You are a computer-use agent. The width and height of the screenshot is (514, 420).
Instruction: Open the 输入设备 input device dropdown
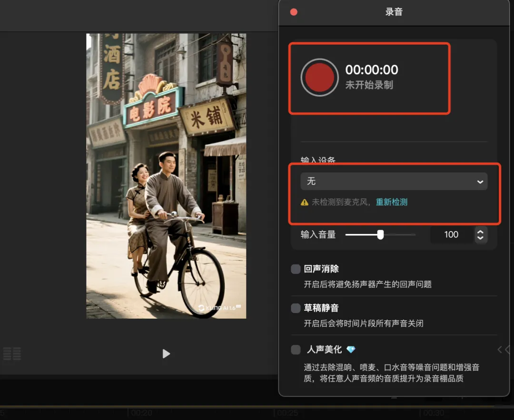coord(394,181)
